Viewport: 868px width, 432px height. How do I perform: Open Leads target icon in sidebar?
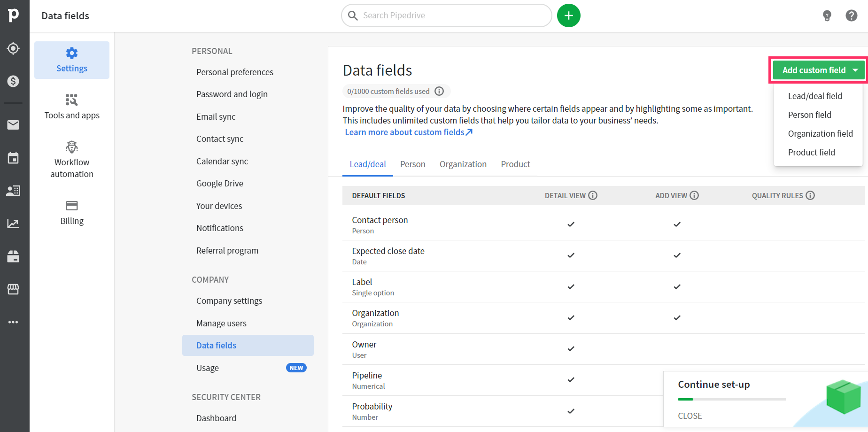tap(13, 48)
